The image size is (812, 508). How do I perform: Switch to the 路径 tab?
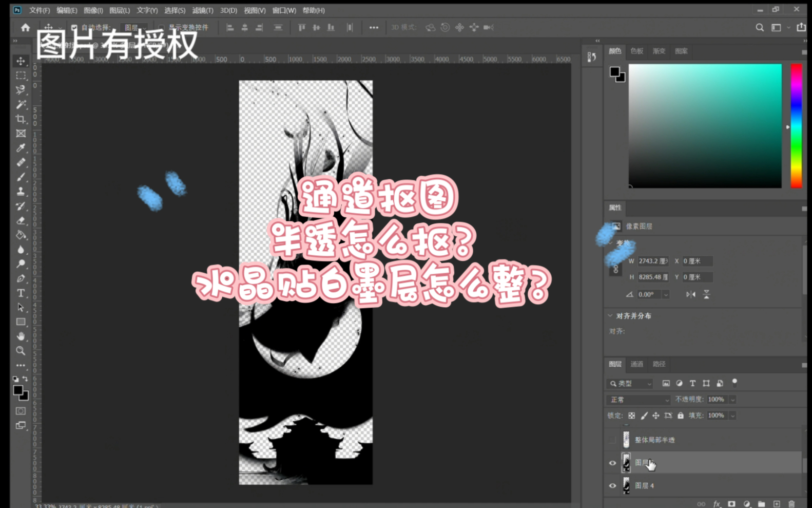[x=659, y=364]
